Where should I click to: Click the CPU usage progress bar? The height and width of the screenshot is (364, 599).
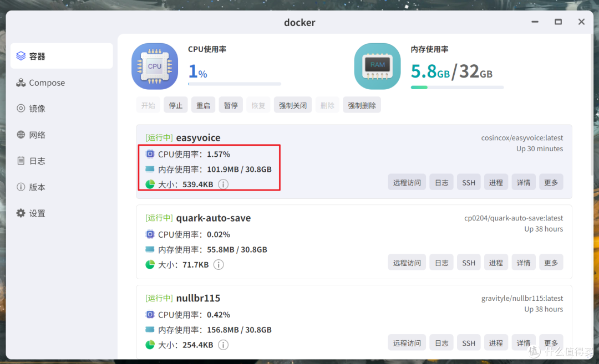pos(235,84)
